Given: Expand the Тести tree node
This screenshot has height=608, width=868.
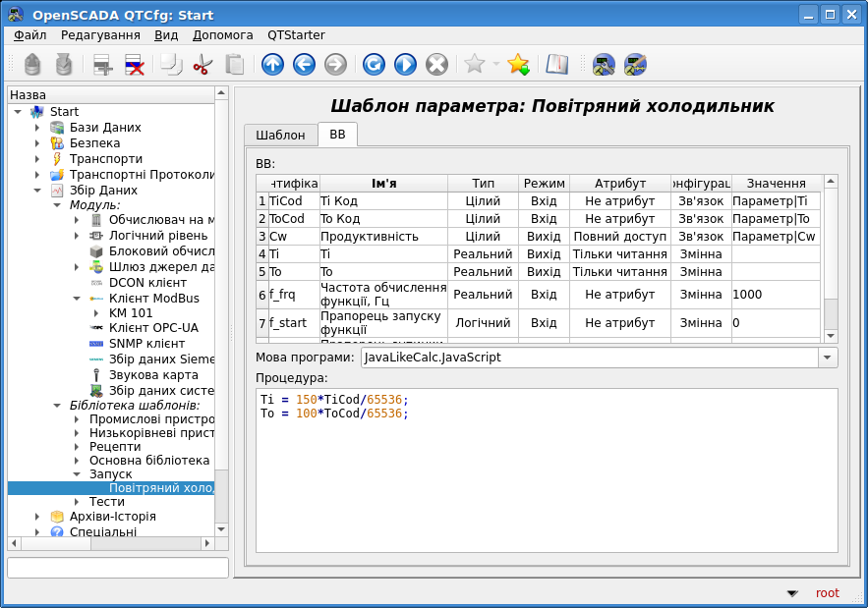Looking at the screenshot, I should (77, 502).
